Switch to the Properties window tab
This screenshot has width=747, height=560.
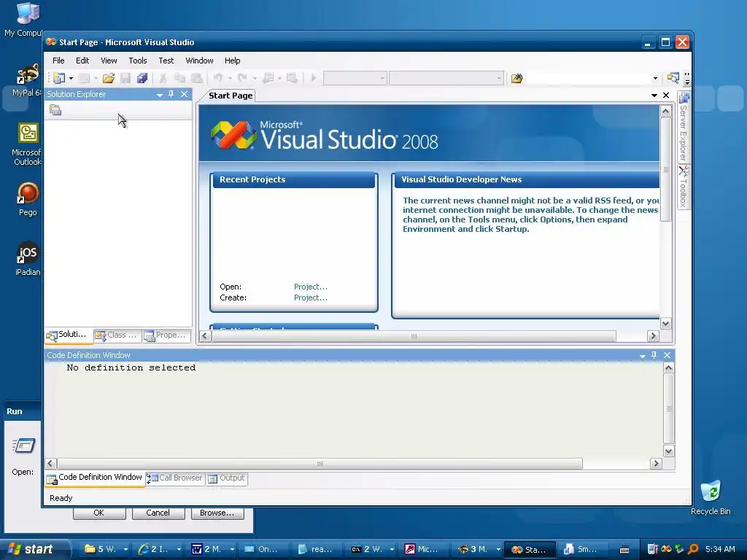point(166,335)
